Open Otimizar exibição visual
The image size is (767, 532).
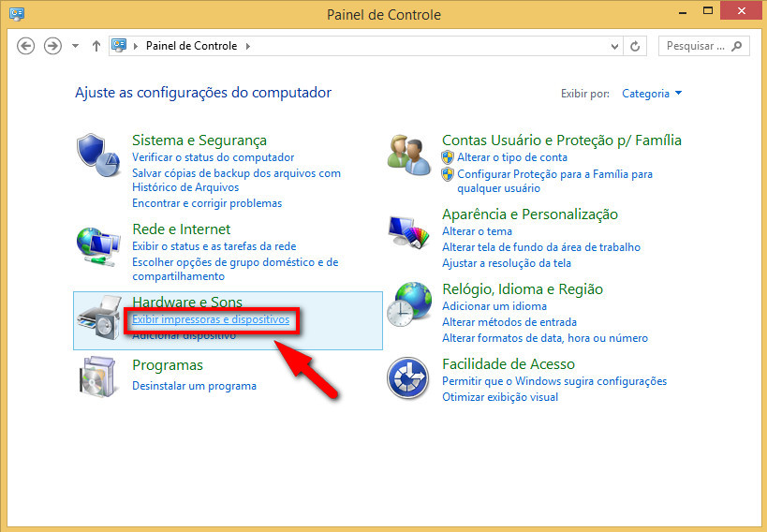(x=500, y=397)
